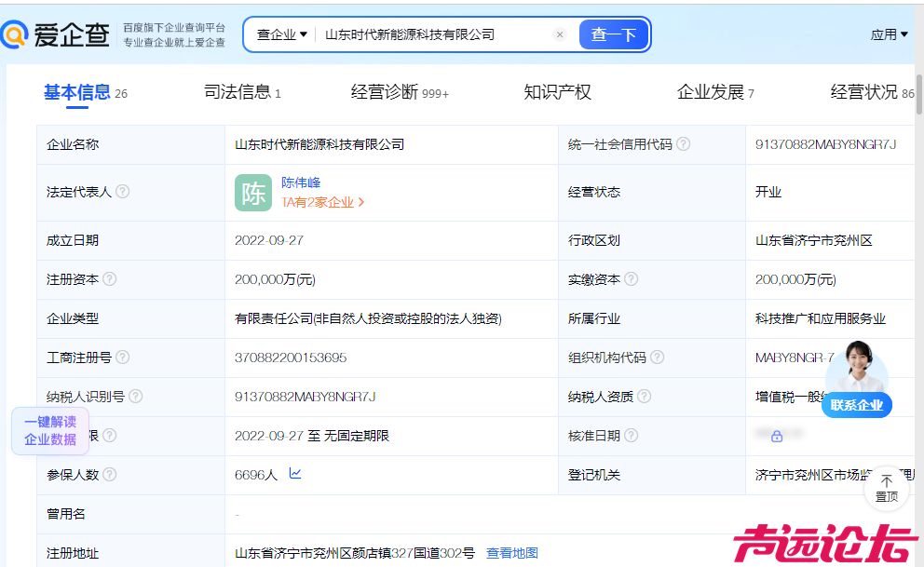Switch to the 企业发展 tab
The width and height of the screenshot is (924, 567).
[715, 92]
